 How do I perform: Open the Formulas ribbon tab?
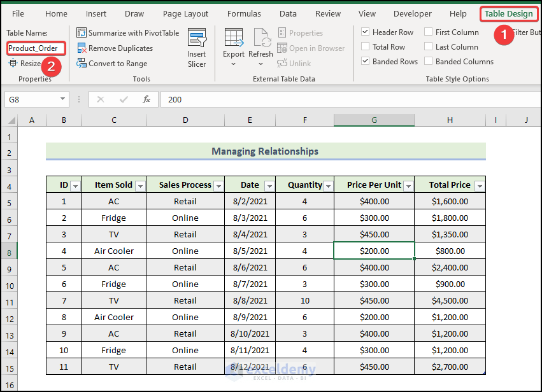click(x=244, y=13)
